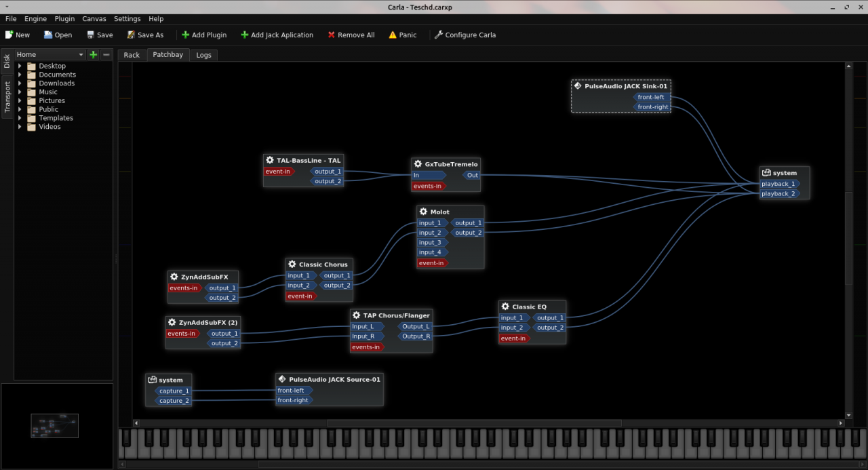This screenshot has width=868, height=470.
Task: Click the playback_2 port on system
Action: 780,194
